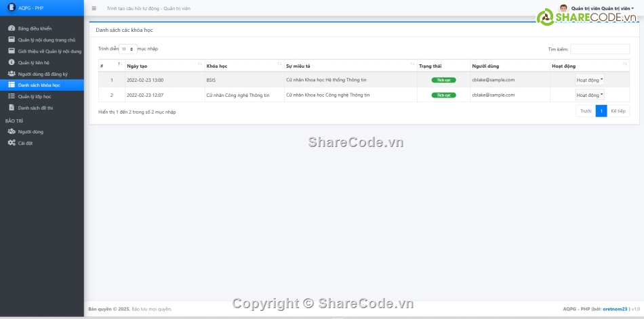
Task: Click the Danh sách đề thi document icon
Action: click(x=11, y=108)
